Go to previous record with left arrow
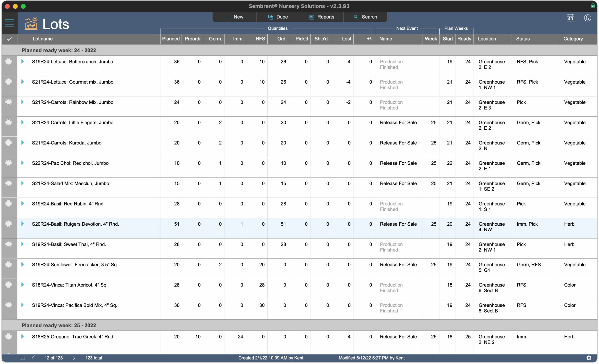 click(33, 358)
